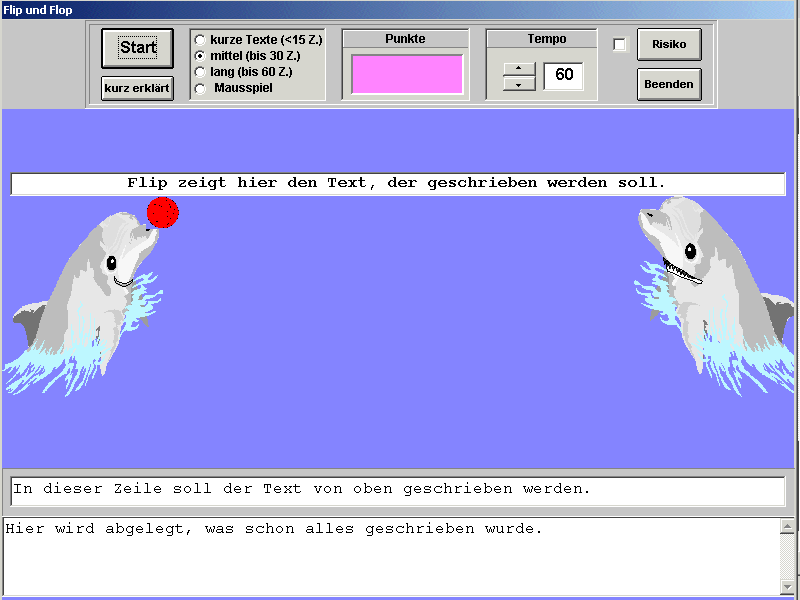800x600 pixels.
Task: Click the Tempo value field showing 60
Action: click(x=563, y=76)
